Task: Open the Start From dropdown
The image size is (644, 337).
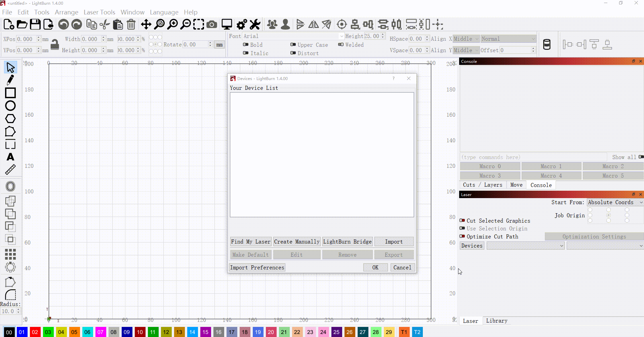Action: [615, 202]
